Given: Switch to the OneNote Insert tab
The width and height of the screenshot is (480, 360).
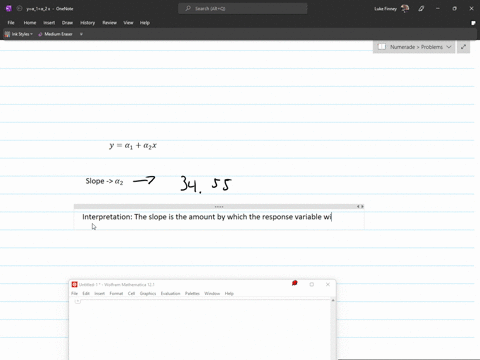Looking at the screenshot, I should click(49, 23).
